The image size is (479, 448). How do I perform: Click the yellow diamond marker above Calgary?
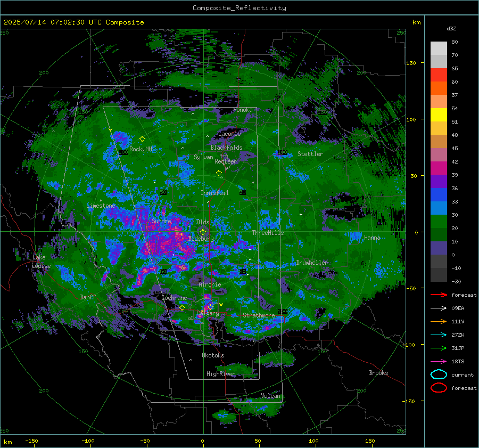(x=210, y=307)
